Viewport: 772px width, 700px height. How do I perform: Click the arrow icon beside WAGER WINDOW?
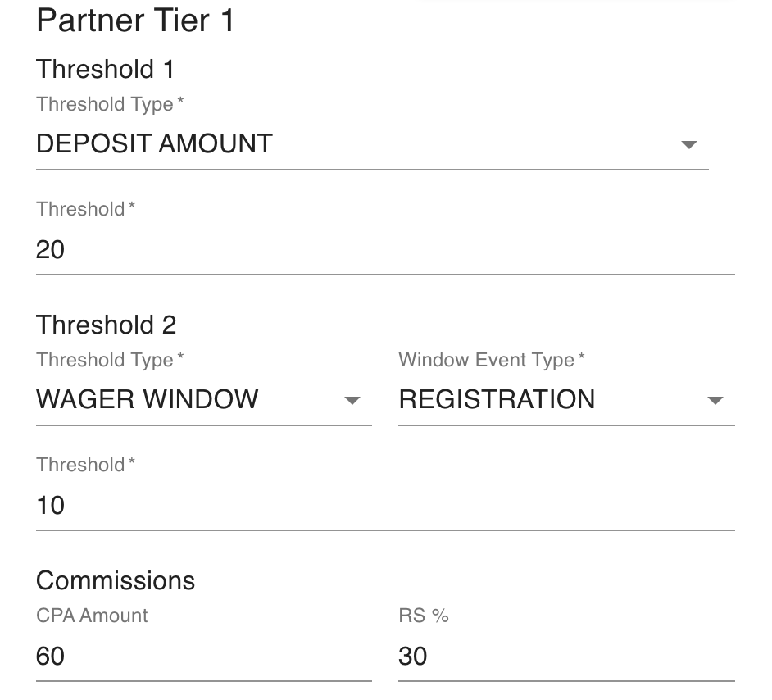pos(352,401)
